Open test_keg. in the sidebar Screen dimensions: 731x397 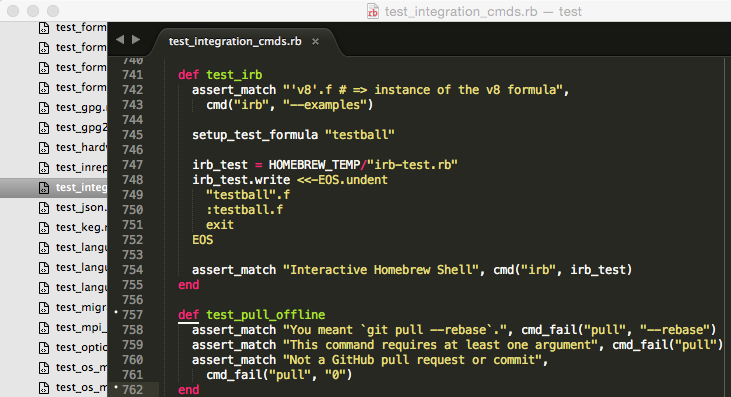click(x=81, y=227)
